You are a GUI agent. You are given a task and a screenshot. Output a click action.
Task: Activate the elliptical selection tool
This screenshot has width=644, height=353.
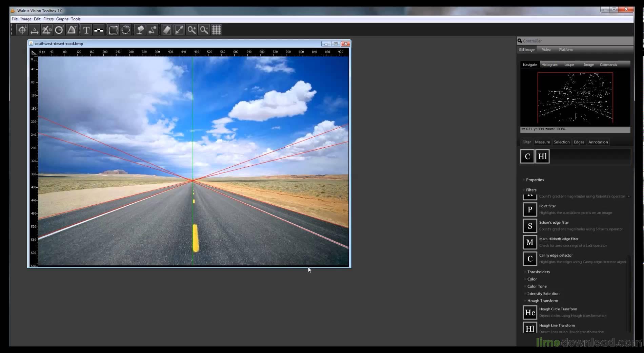125,30
